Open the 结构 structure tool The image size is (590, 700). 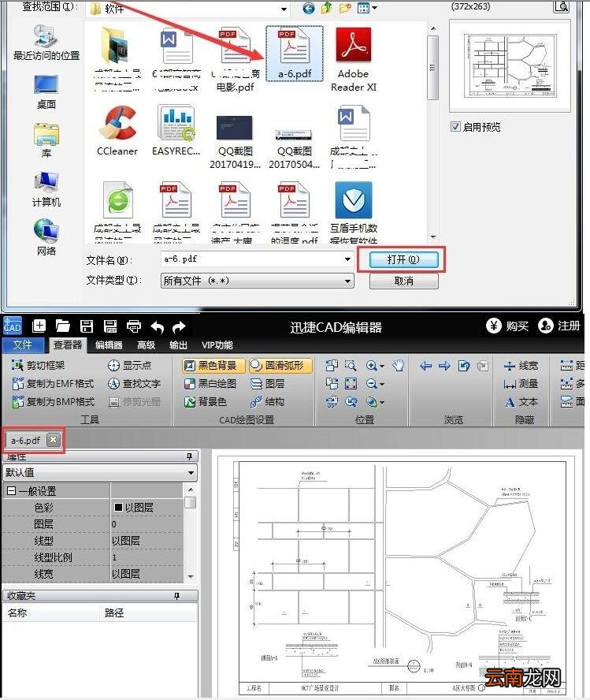click(x=268, y=402)
